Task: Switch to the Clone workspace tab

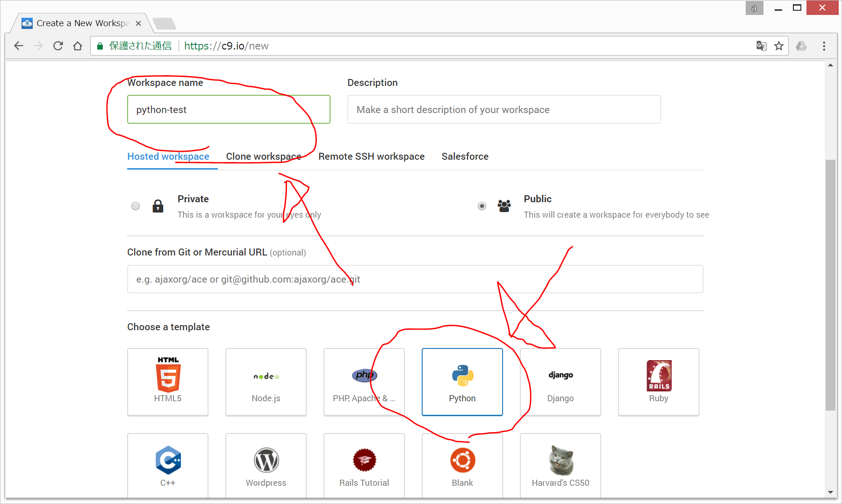Action: coord(263,156)
